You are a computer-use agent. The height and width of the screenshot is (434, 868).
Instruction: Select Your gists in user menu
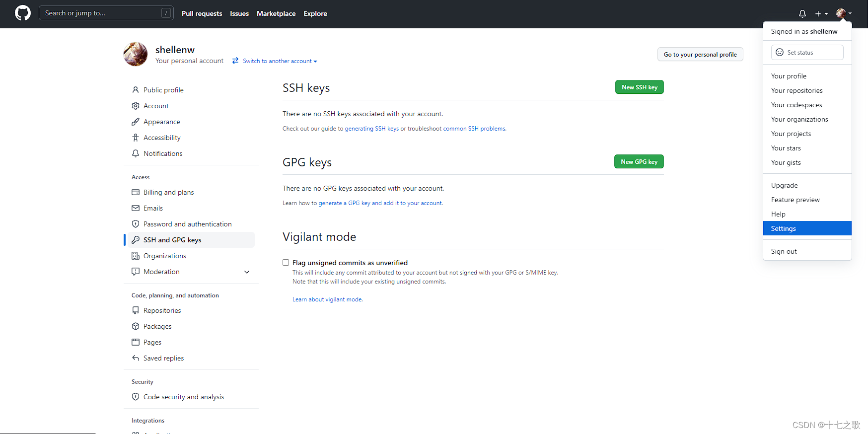pyautogui.click(x=807, y=162)
